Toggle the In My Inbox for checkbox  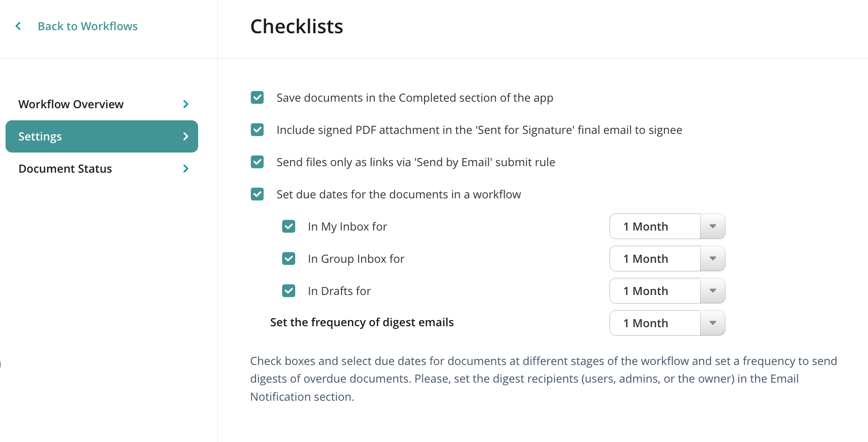289,227
